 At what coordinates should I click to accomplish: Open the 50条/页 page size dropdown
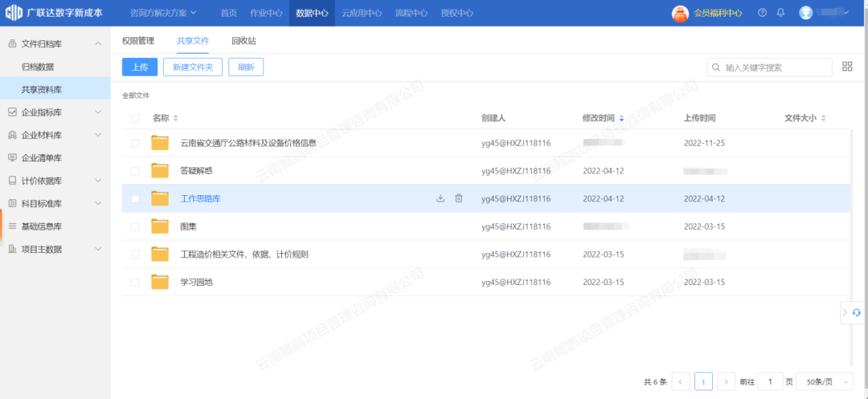pos(825,381)
